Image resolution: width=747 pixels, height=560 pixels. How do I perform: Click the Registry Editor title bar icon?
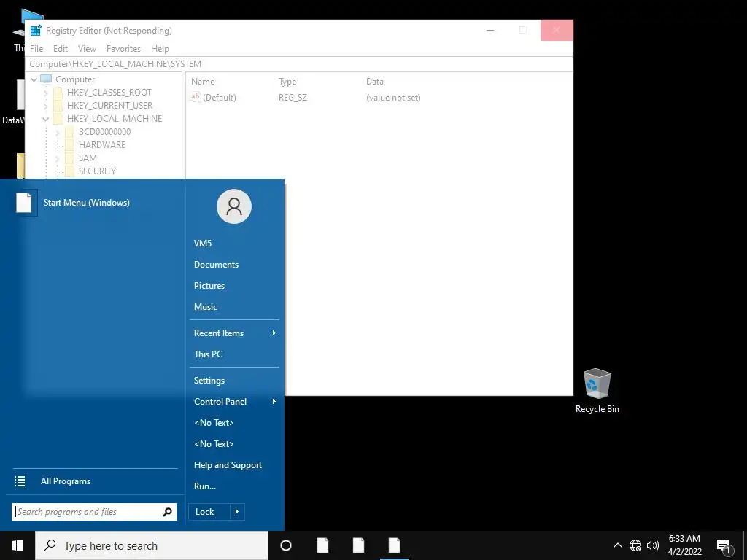point(36,31)
